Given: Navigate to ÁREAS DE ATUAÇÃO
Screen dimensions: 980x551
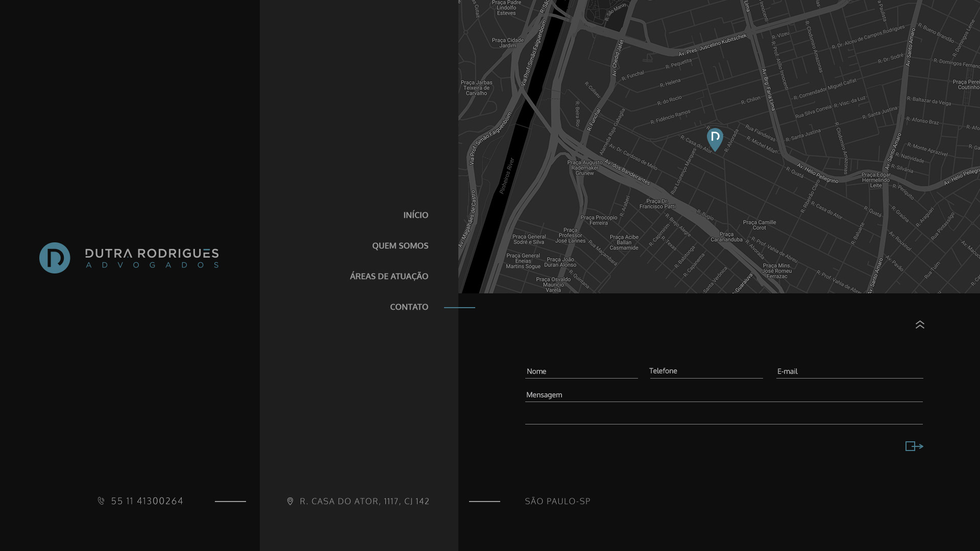Looking at the screenshot, I should [x=388, y=277].
